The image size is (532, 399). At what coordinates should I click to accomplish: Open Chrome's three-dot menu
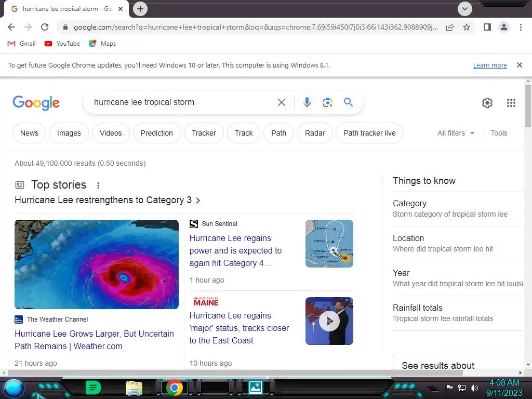pyautogui.click(x=521, y=27)
